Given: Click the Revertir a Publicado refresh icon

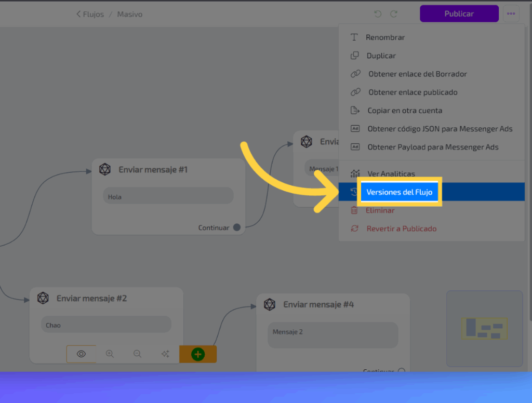Looking at the screenshot, I should [x=354, y=229].
